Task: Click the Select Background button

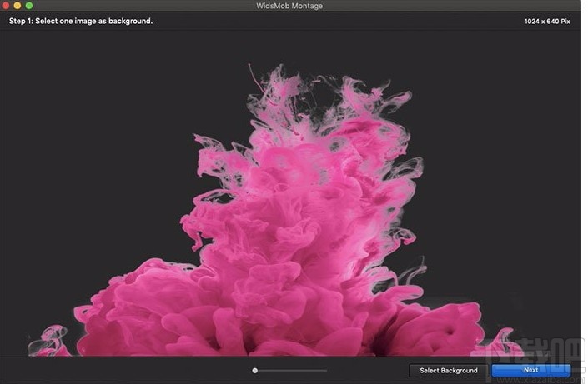Action: coord(449,371)
